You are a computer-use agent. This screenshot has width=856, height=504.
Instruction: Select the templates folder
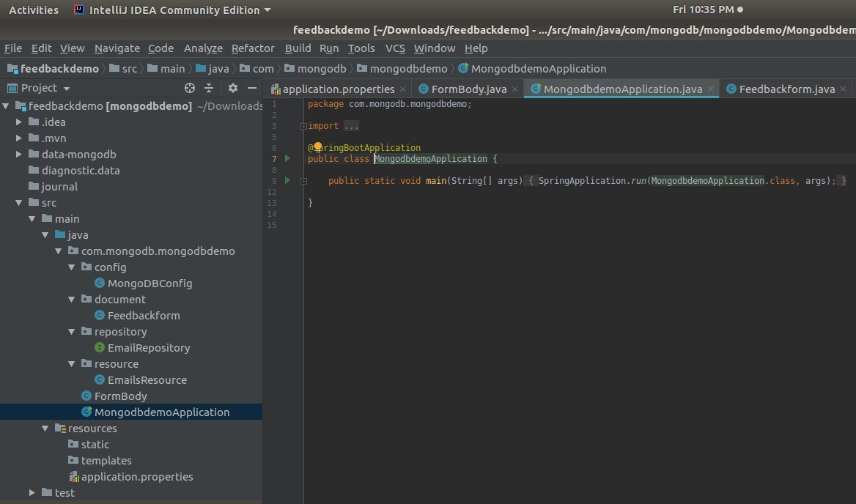point(106,460)
